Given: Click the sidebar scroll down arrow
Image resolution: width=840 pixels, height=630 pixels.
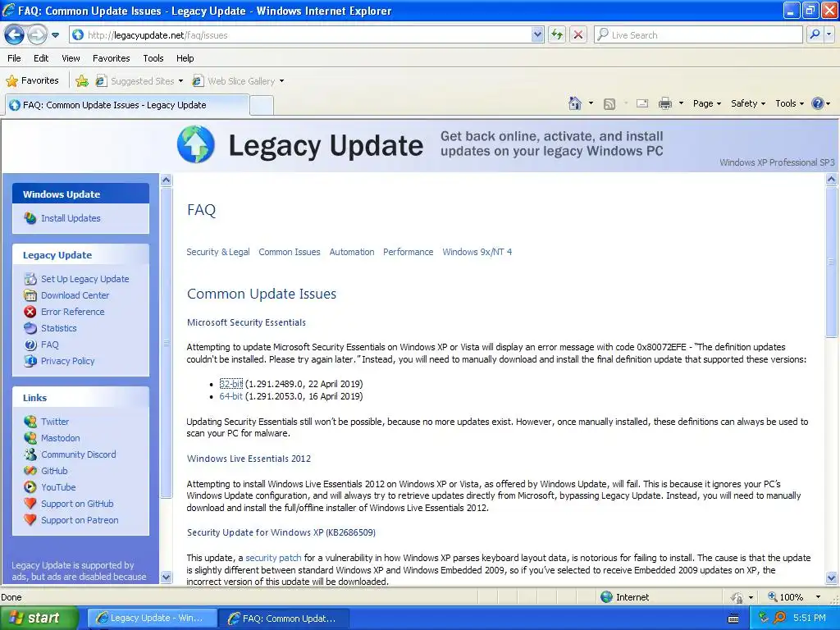Looking at the screenshot, I should 166,577.
